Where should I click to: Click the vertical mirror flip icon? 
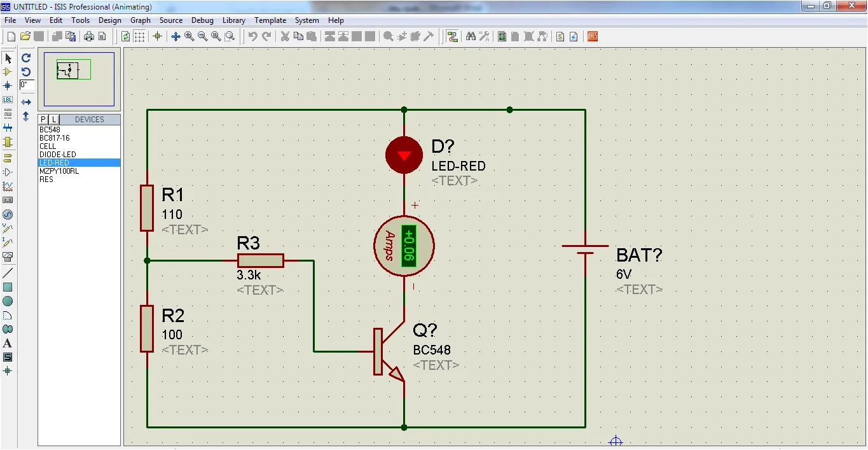26,116
